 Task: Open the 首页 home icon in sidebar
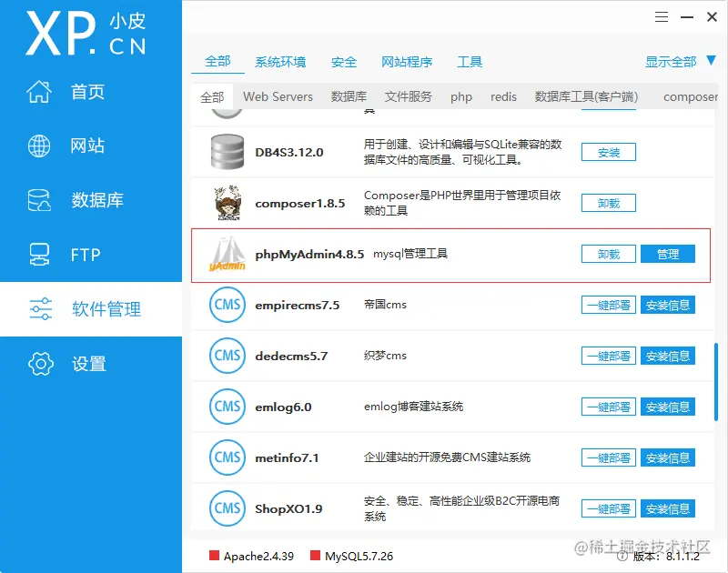click(39, 91)
